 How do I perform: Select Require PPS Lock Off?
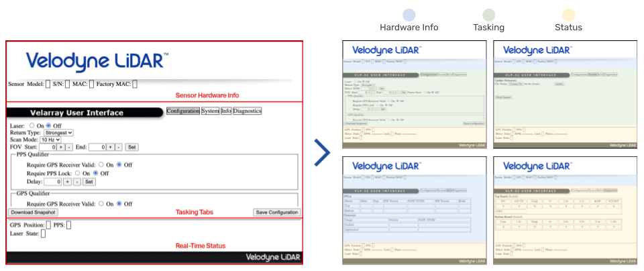pos(96,173)
